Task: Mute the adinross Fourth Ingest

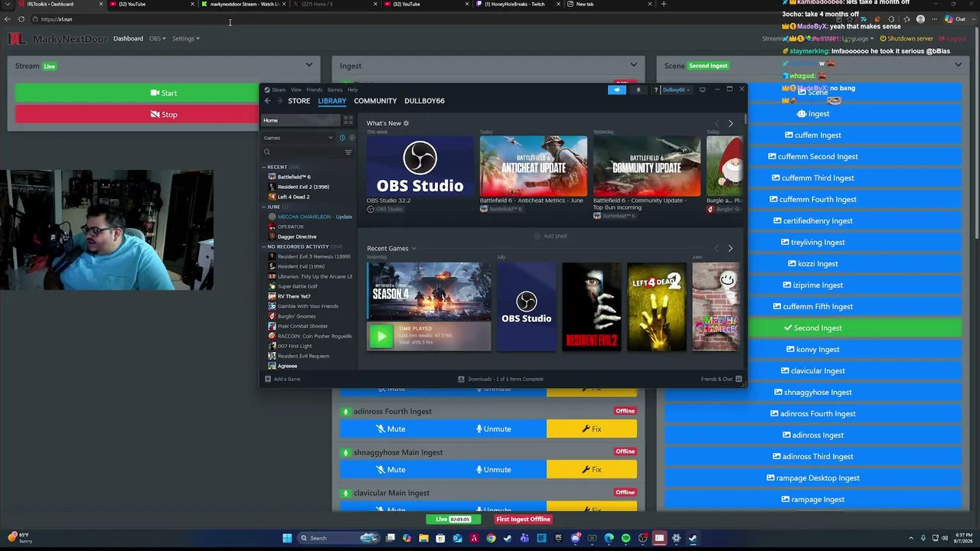Action: (391, 429)
